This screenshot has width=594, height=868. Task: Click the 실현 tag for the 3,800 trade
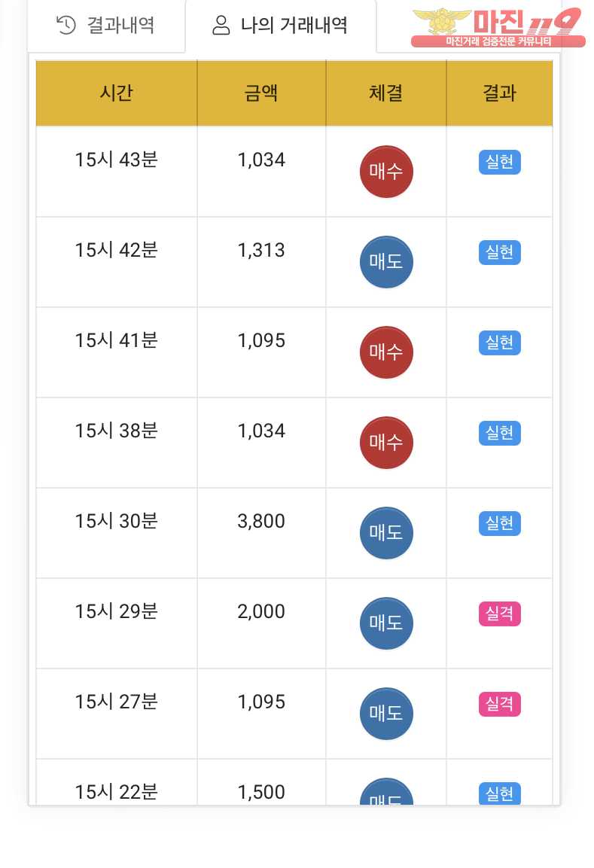pos(499,524)
